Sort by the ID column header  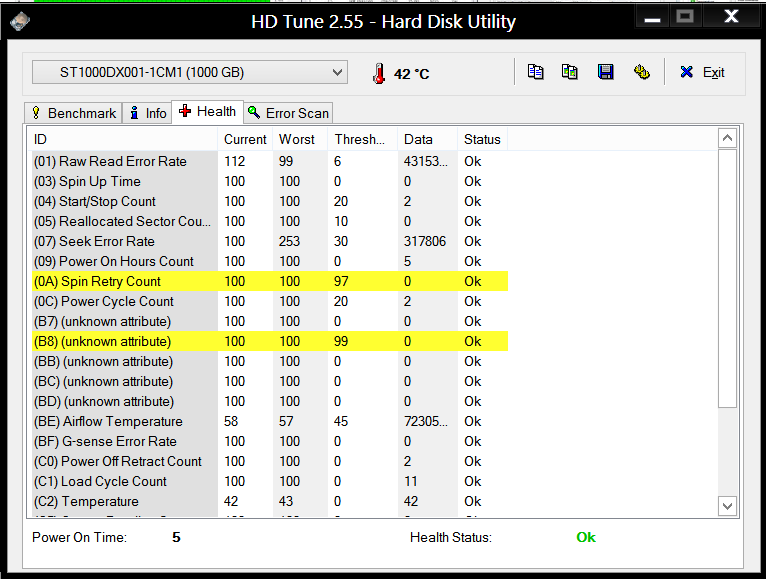tap(122, 139)
